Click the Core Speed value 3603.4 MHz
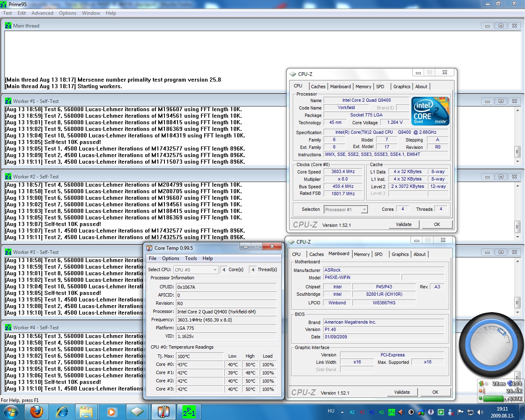 pyautogui.click(x=343, y=172)
